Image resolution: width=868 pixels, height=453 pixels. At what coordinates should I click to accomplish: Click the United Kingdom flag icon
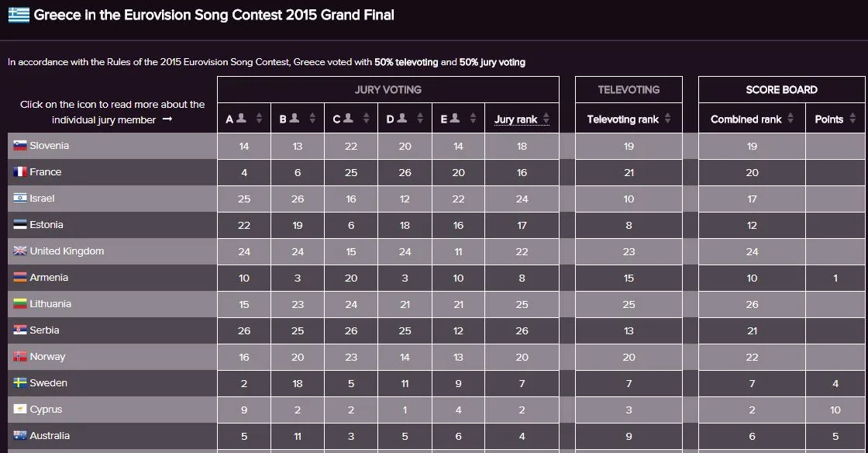(20, 251)
